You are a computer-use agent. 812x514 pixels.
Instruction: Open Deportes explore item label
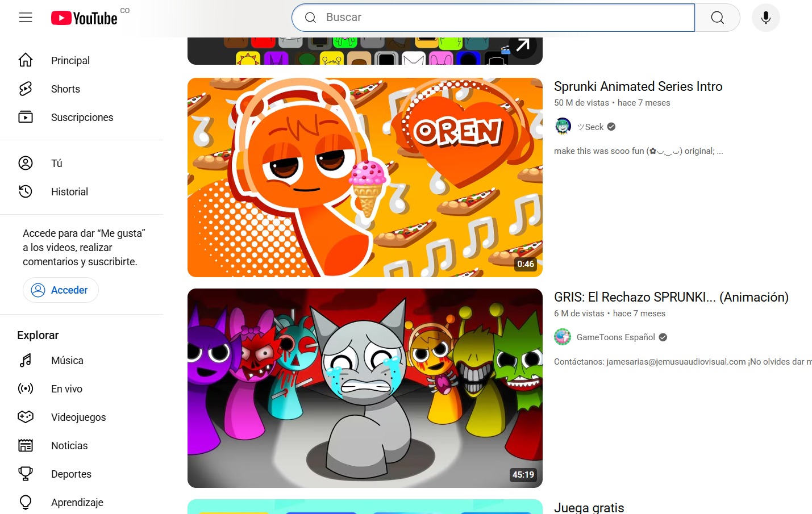click(71, 474)
